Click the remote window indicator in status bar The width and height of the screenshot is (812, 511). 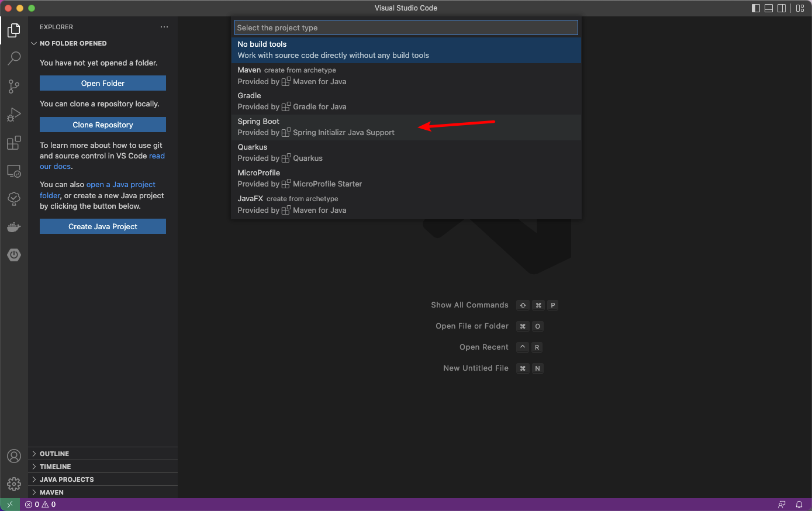pyautogui.click(x=10, y=505)
